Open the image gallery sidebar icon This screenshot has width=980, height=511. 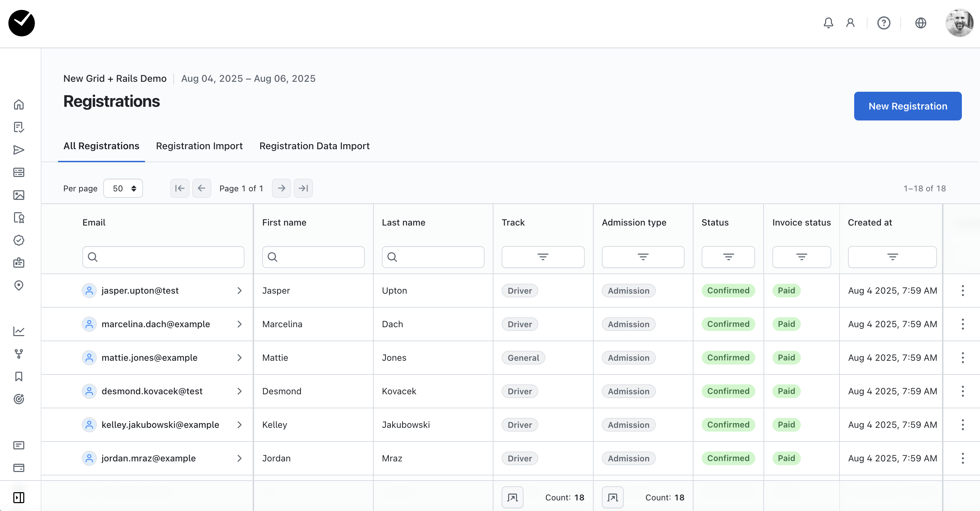tap(19, 195)
